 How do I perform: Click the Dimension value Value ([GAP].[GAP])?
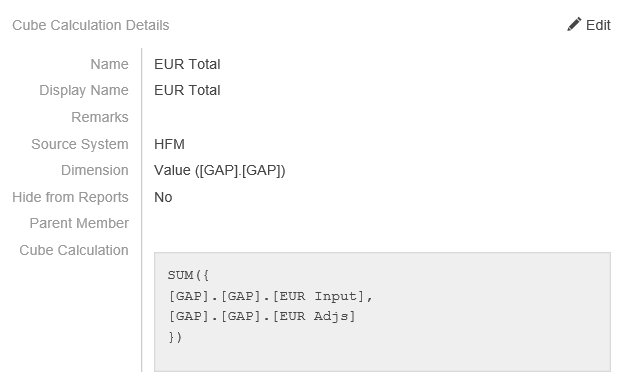point(220,171)
